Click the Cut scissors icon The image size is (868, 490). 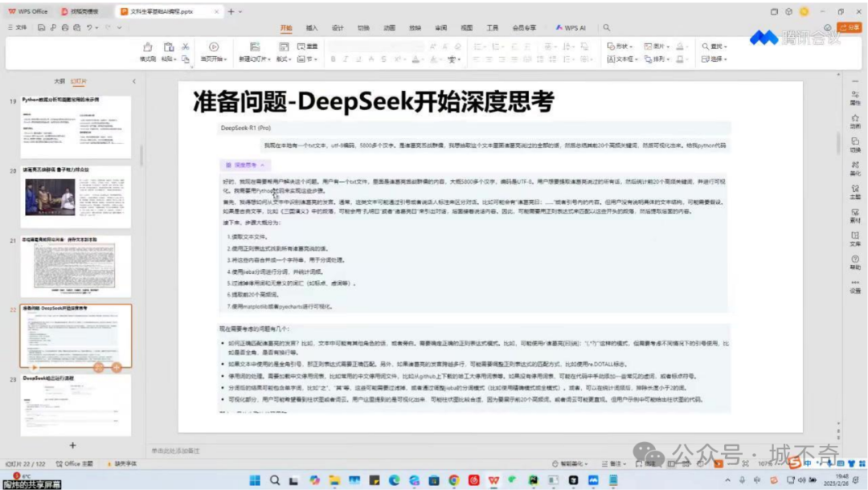pos(186,47)
